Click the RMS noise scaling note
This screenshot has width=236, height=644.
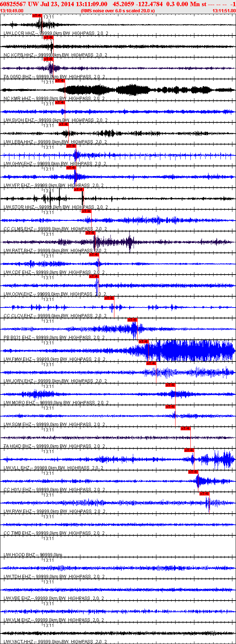118,11
